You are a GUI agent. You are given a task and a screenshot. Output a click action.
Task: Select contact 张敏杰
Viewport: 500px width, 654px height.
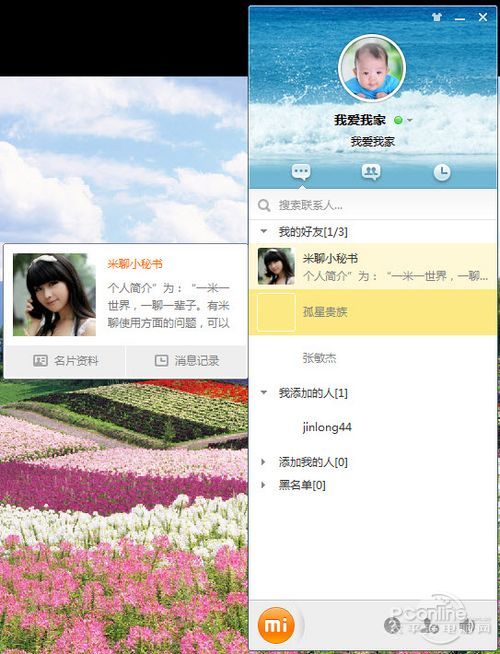click(372, 358)
